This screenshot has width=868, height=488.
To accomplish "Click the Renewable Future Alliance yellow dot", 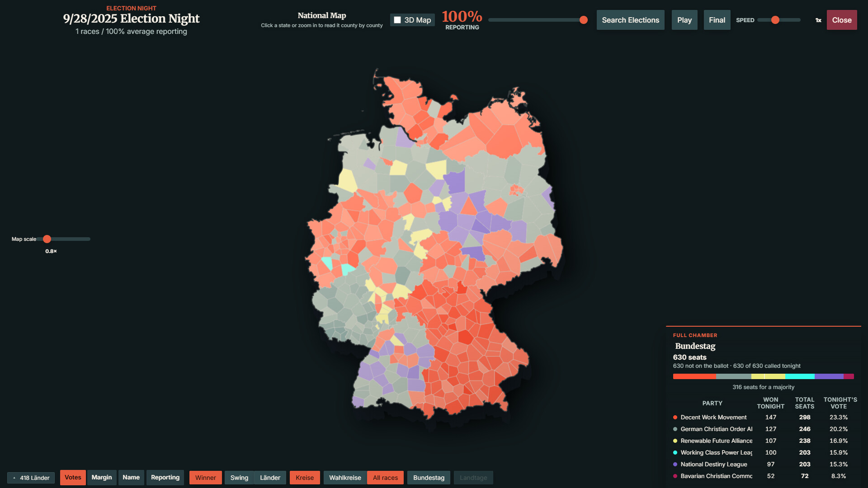I will (x=675, y=441).
